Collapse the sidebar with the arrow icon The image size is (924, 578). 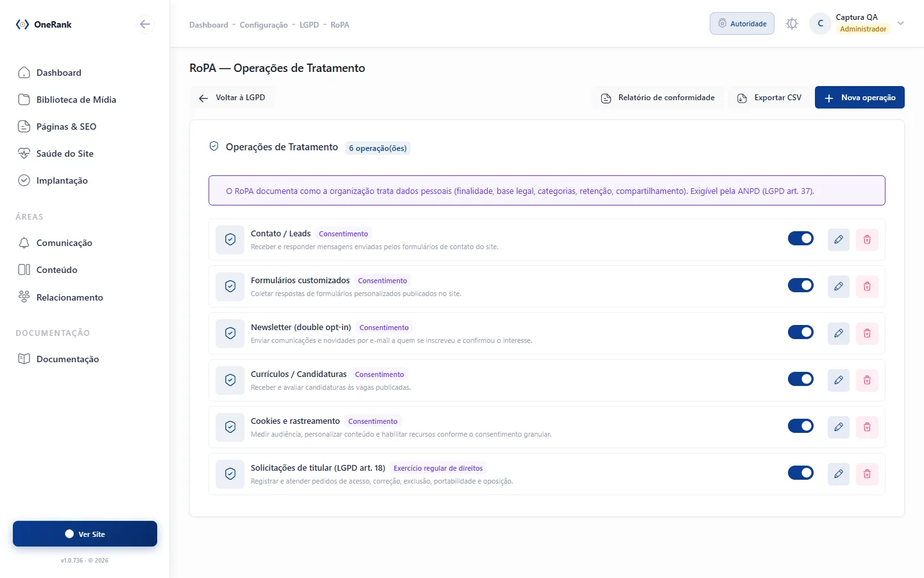click(145, 24)
